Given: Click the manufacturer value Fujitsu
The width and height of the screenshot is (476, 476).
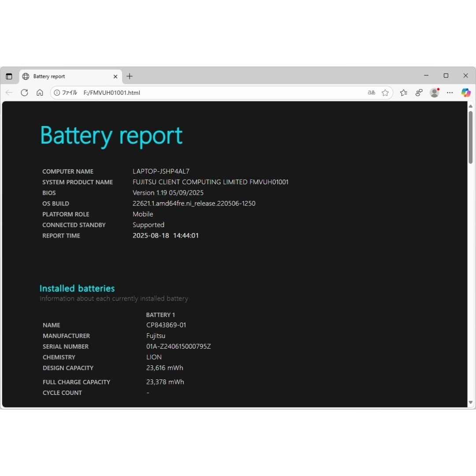Looking at the screenshot, I should [x=156, y=336].
